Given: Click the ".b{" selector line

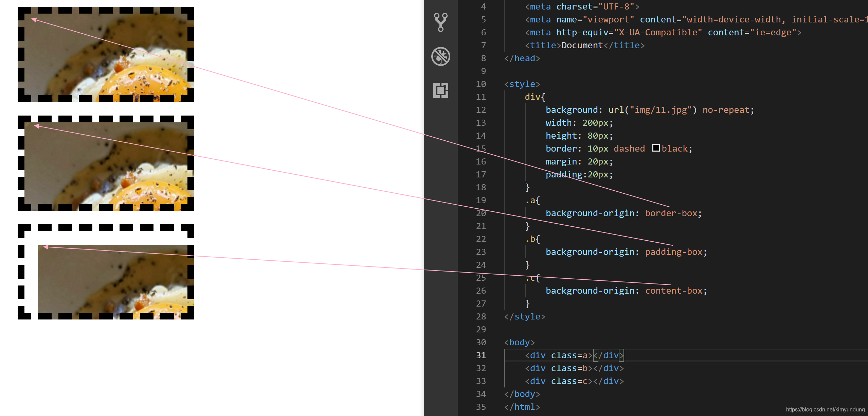Looking at the screenshot, I should point(532,239).
